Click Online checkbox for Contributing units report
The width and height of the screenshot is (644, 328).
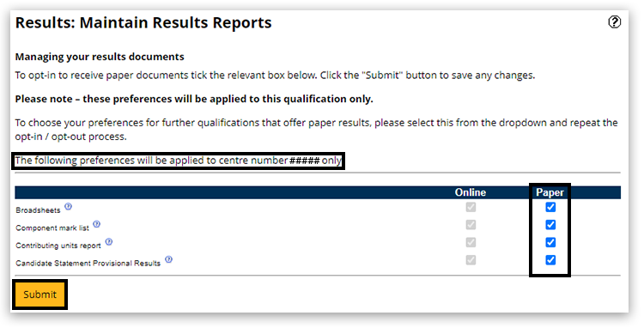[471, 243]
